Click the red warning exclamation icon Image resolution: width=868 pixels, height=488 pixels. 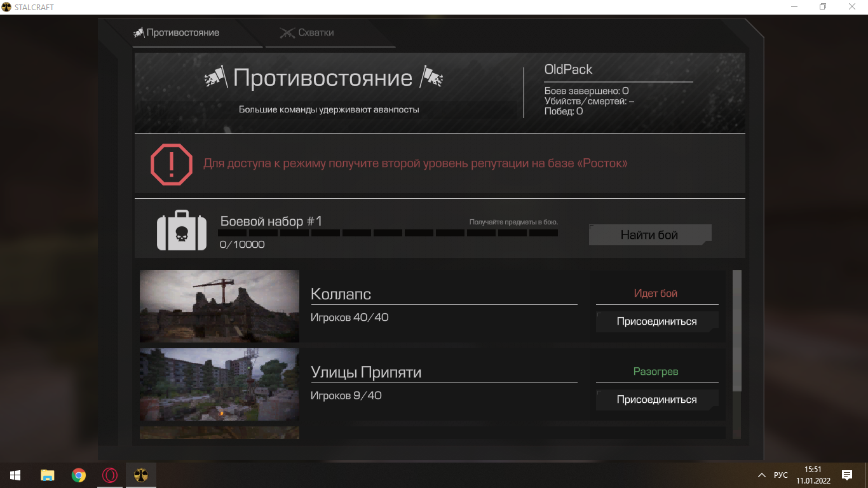tap(171, 164)
